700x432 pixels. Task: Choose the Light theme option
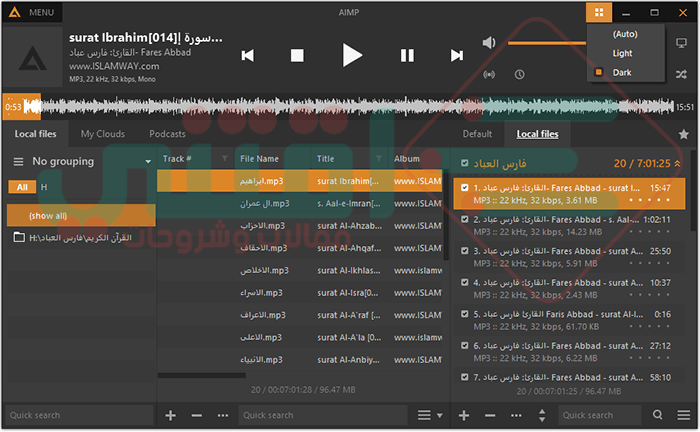point(622,54)
